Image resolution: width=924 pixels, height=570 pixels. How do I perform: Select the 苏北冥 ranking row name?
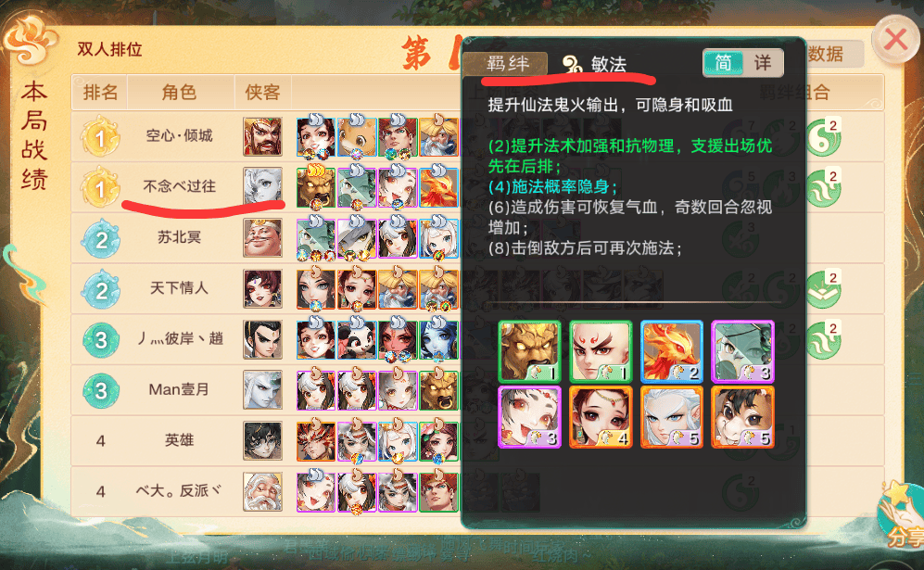[x=179, y=237]
